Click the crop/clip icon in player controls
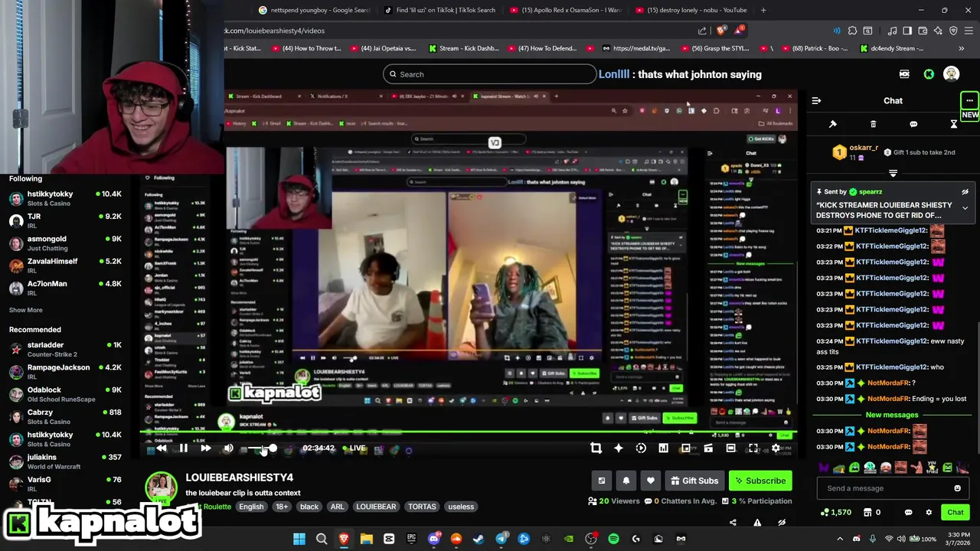The image size is (980, 551). click(x=596, y=448)
